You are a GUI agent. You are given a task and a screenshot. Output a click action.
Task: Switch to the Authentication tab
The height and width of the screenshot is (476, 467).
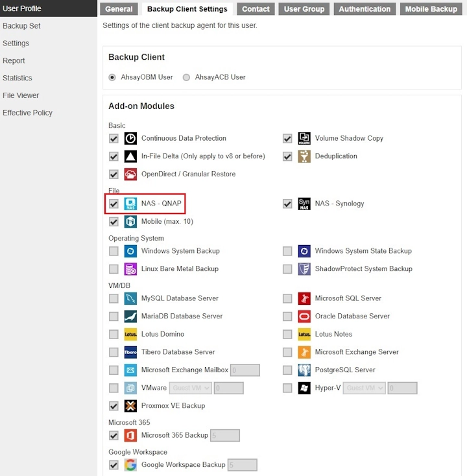click(x=365, y=9)
